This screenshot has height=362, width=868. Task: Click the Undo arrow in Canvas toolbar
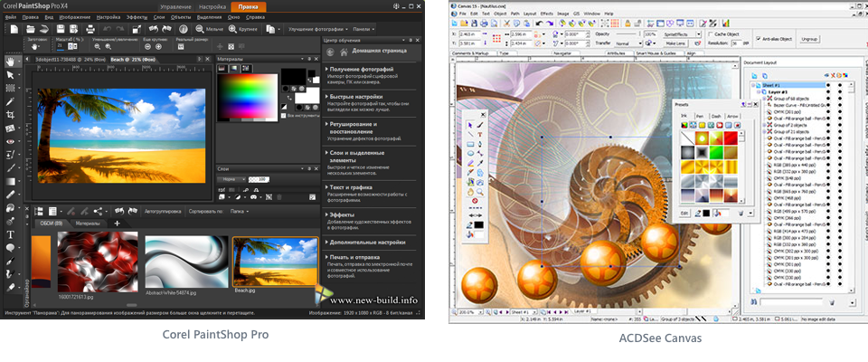[x=540, y=24]
